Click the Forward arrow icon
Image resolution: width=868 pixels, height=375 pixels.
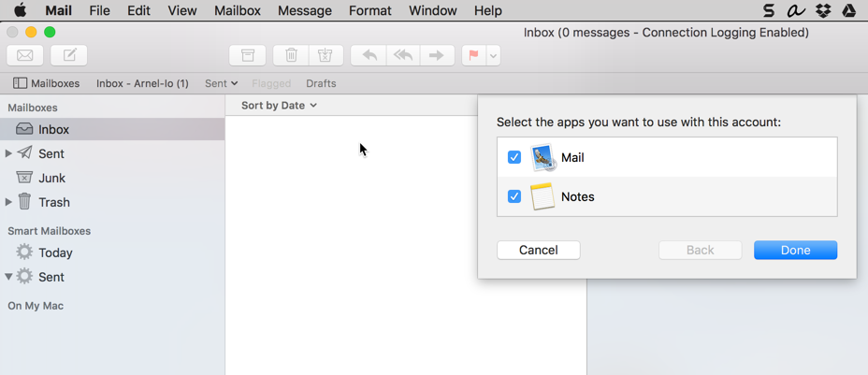pos(437,55)
